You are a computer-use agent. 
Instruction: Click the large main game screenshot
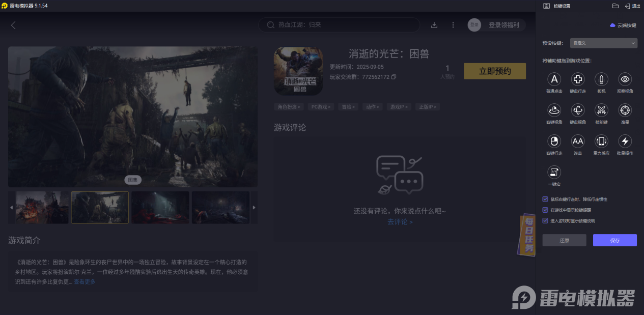(x=133, y=117)
